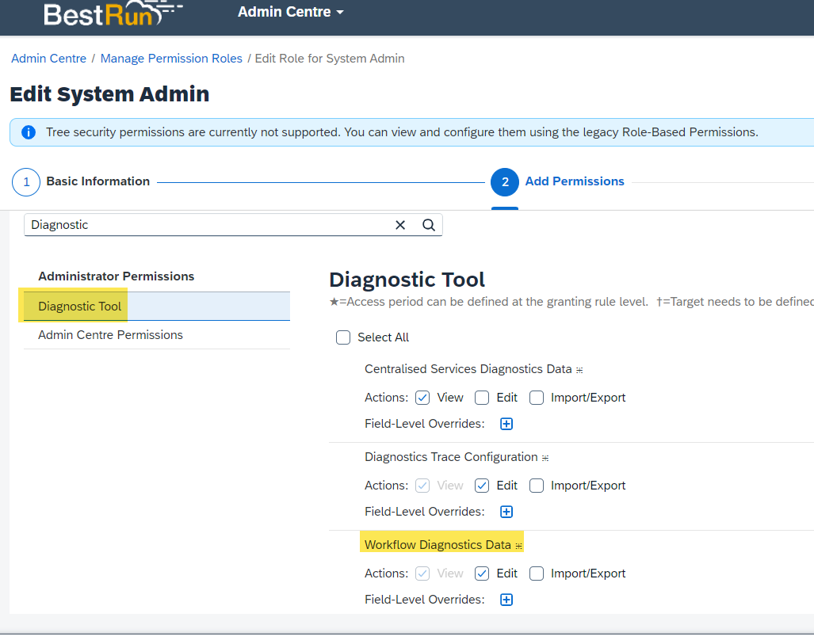Click info marker beside Workflow Diagnostics Data
This screenshot has height=644, width=814.
(x=518, y=546)
